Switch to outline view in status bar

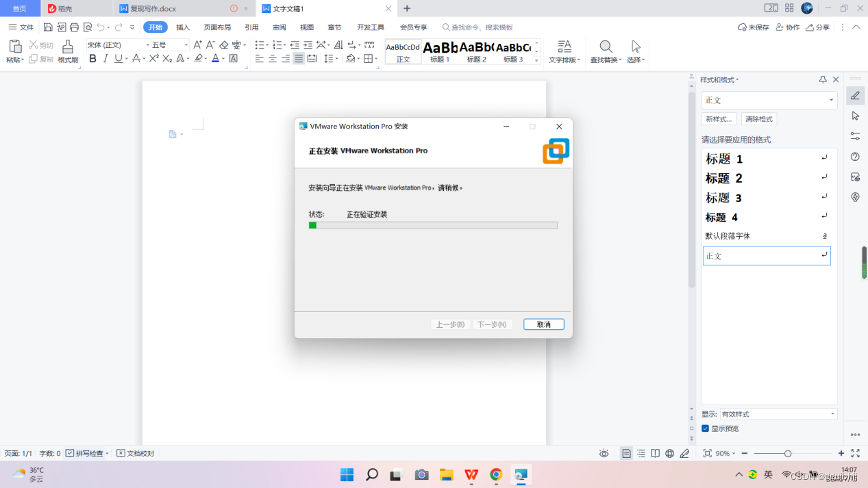pos(641,454)
